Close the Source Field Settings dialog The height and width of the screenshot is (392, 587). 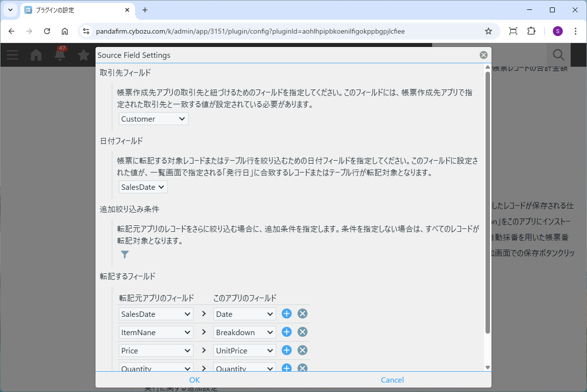point(484,55)
